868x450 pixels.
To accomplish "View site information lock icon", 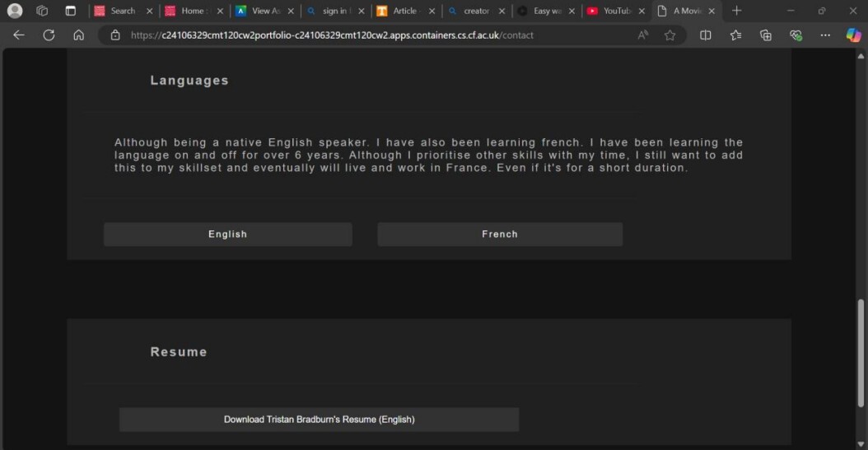I will (x=115, y=35).
